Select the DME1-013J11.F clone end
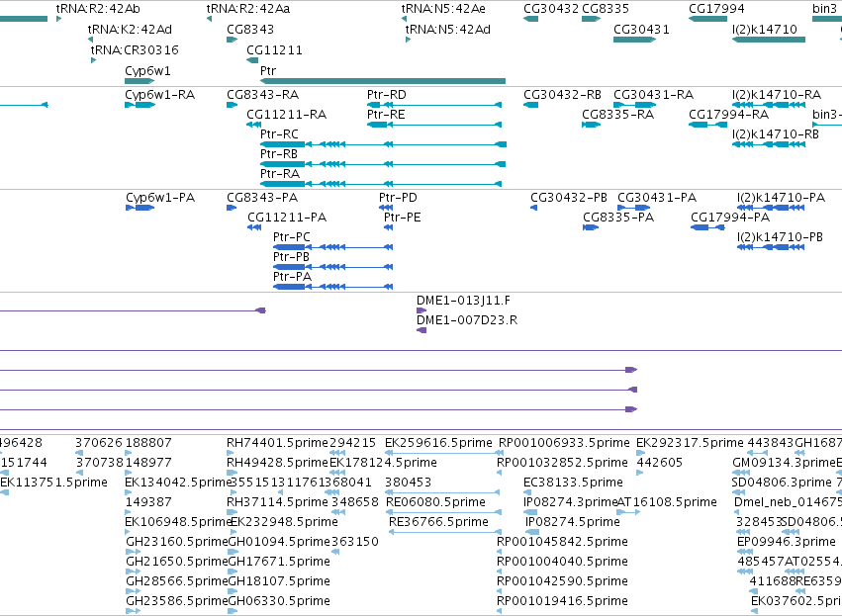 (x=421, y=310)
